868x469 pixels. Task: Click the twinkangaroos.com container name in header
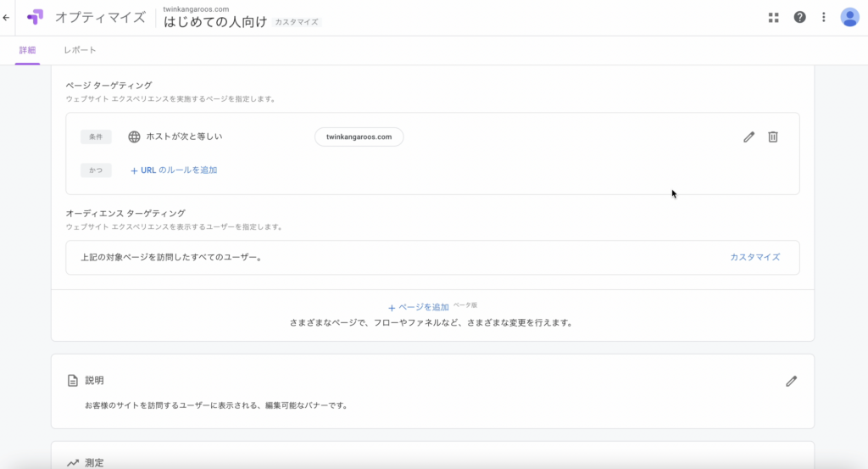point(196,8)
